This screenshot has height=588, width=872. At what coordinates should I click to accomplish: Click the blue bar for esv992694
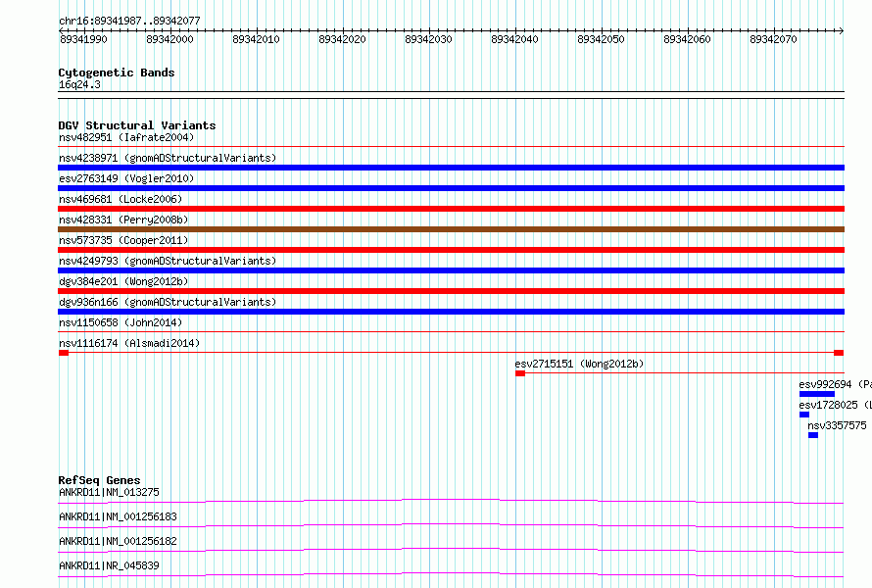[817, 394]
